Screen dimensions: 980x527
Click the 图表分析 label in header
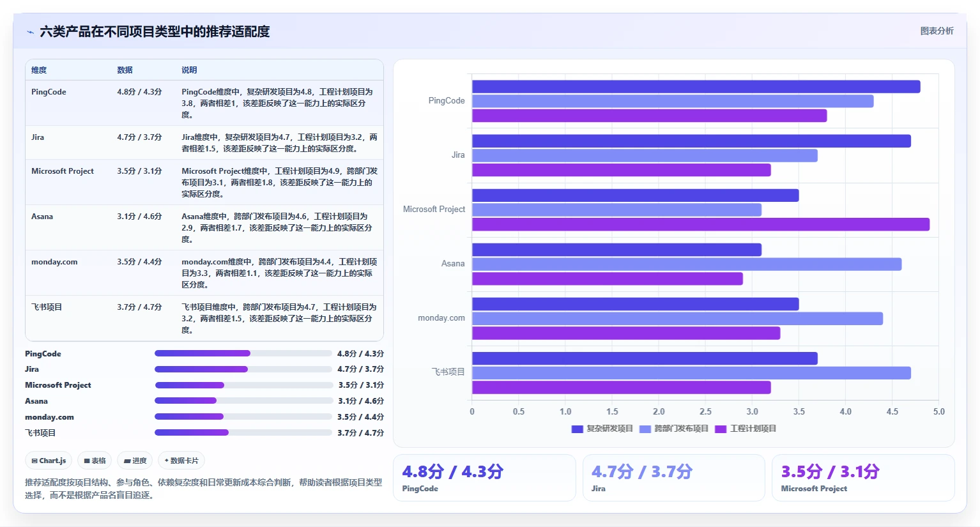(937, 31)
